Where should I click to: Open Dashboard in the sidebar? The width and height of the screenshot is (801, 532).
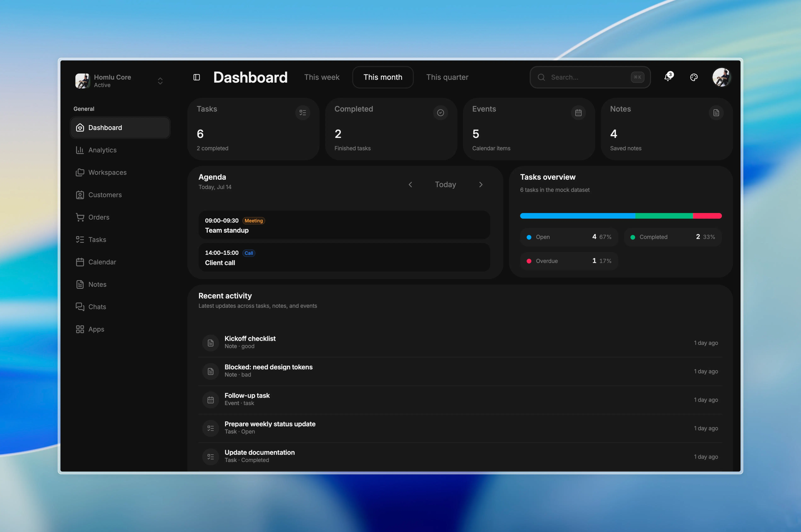pyautogui.click(x=120, y=128)
